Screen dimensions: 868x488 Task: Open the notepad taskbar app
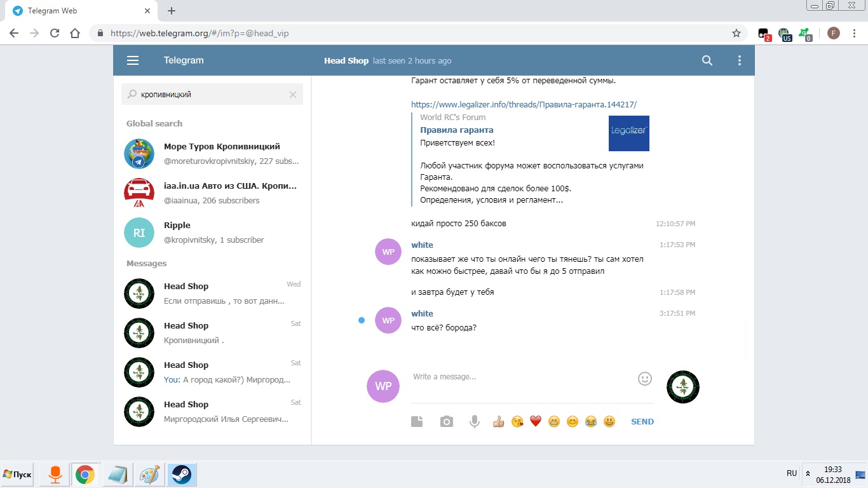tap(118, 475)
